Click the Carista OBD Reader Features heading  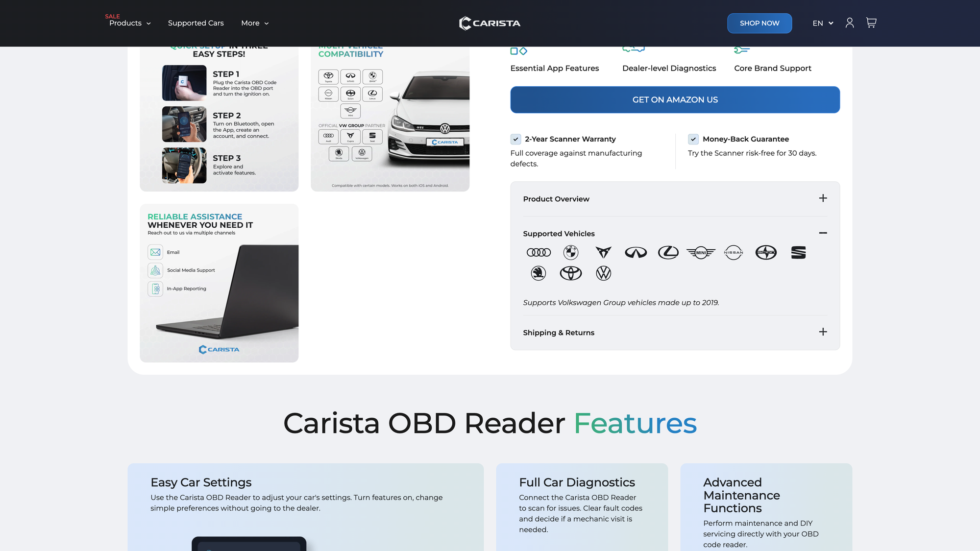[490, 423]
